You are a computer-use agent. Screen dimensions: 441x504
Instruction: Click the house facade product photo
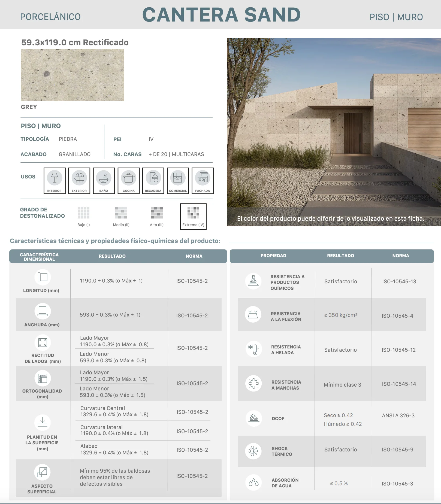[334, 132]
